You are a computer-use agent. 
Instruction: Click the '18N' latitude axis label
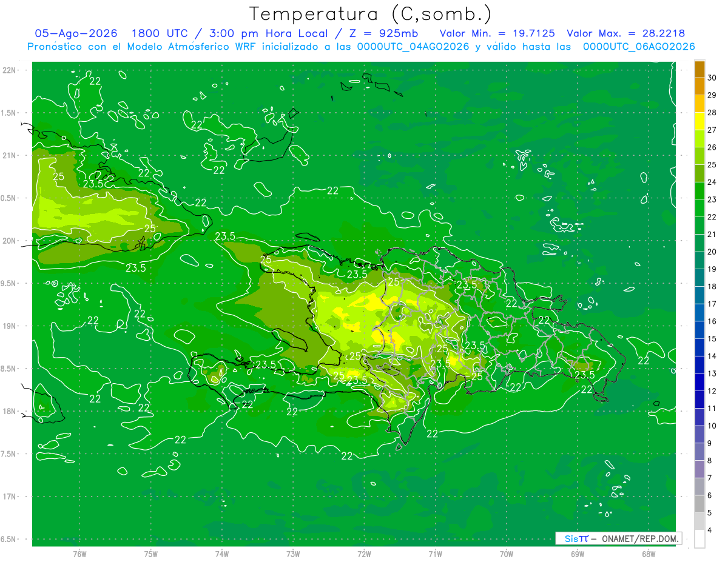coord(10,411)
